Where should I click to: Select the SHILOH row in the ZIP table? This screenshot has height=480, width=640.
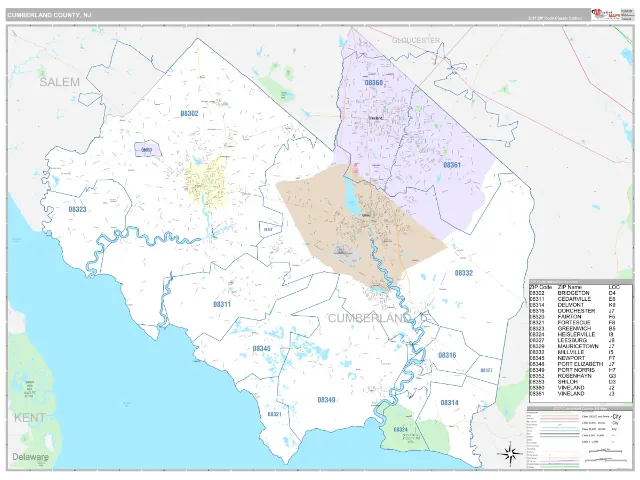[576, 382]
